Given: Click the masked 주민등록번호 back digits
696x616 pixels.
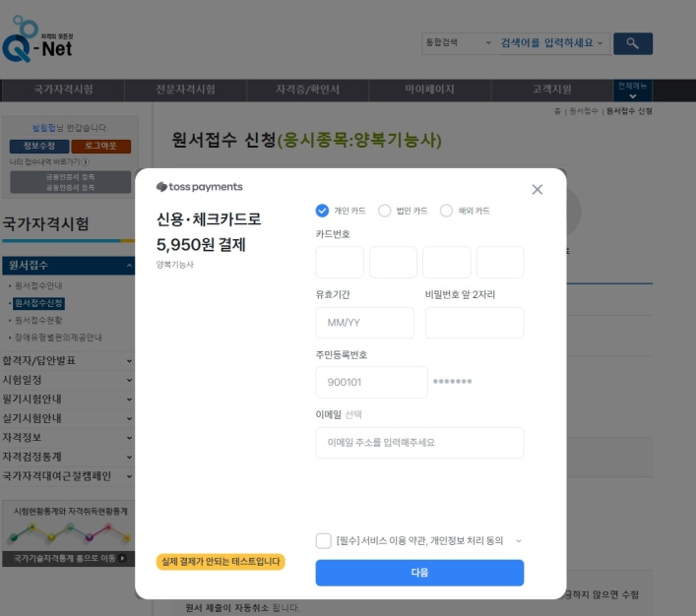Looking at the screenshot, I should coord(452,381).
